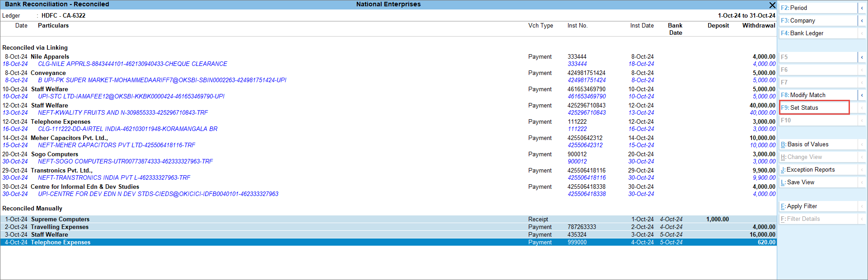
Task: Select the Supreme Computers receipt row
Action: (388, 219)
